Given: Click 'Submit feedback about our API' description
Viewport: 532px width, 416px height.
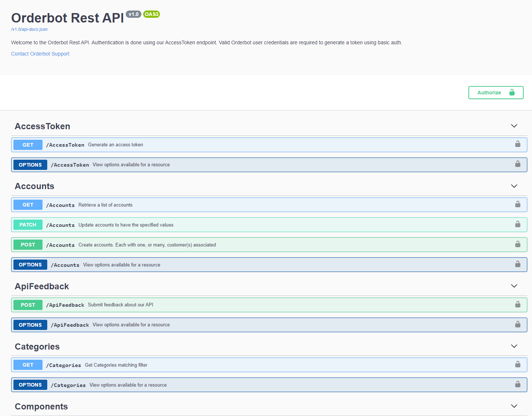Looking at the screenshot, I should point(121,305).
